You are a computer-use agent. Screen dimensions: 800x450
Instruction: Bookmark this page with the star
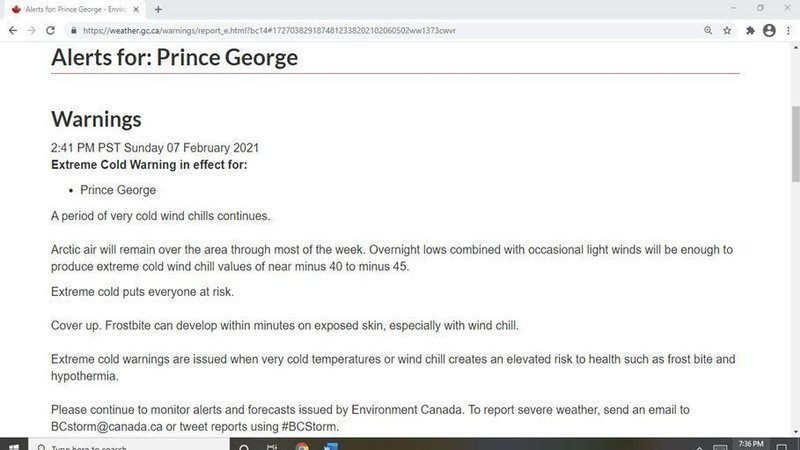tap(727, 30)
